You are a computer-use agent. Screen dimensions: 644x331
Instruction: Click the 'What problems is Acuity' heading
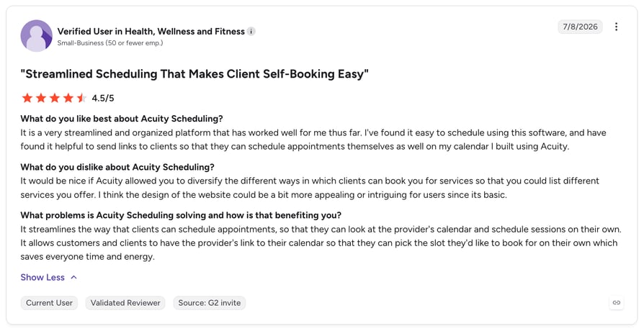point(181,215)
